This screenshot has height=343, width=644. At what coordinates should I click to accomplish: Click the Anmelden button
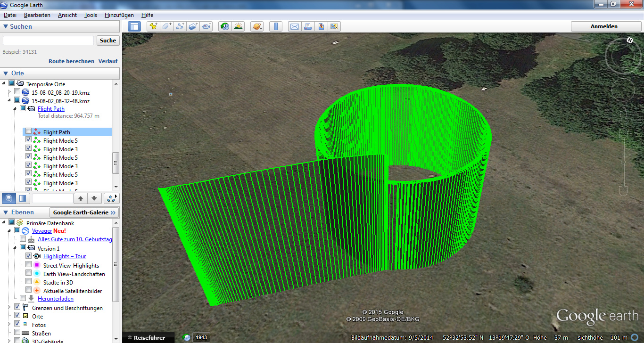click(603, 26)
